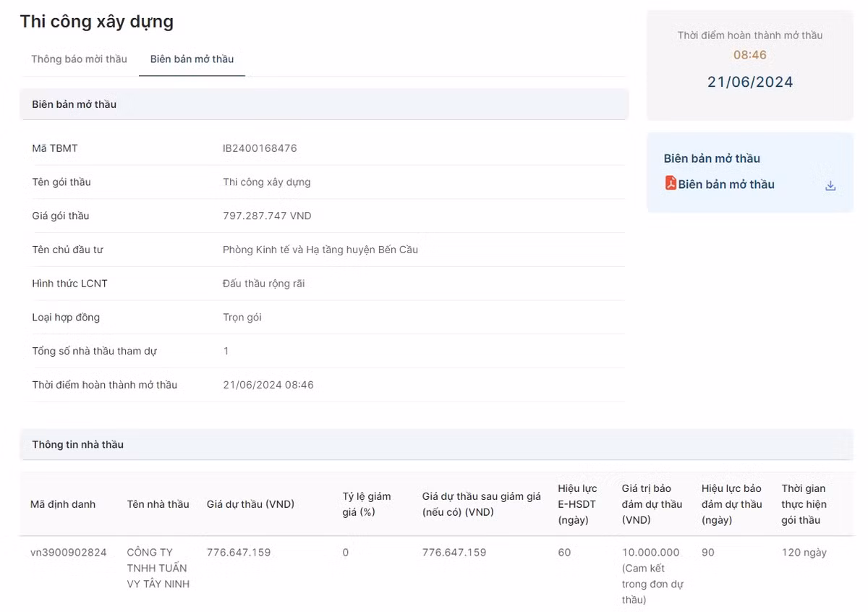Viewport: 868px width, 612px height.
Task: Click the 21/06/2024 date in the completion card
Action: click(x=749, y=82)
